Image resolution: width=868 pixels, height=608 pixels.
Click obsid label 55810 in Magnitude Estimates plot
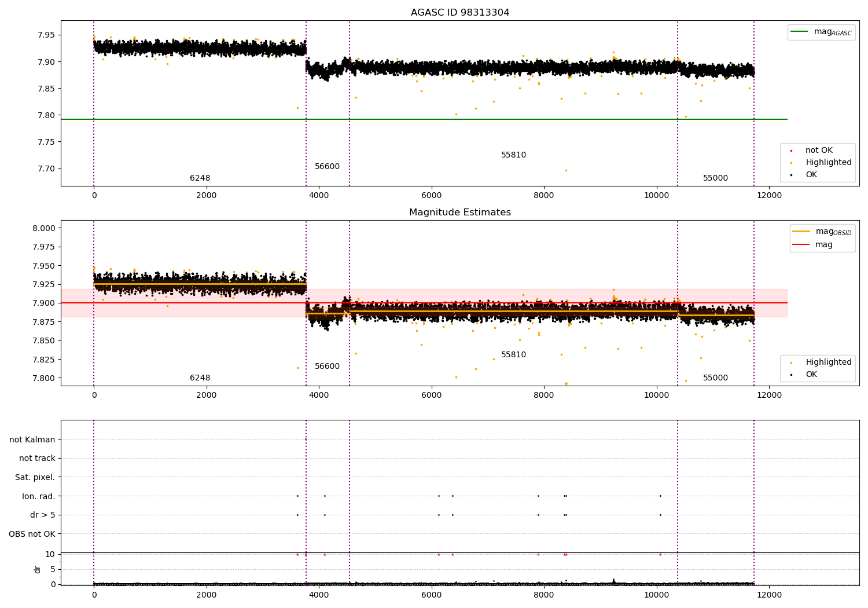click(514, 355)
